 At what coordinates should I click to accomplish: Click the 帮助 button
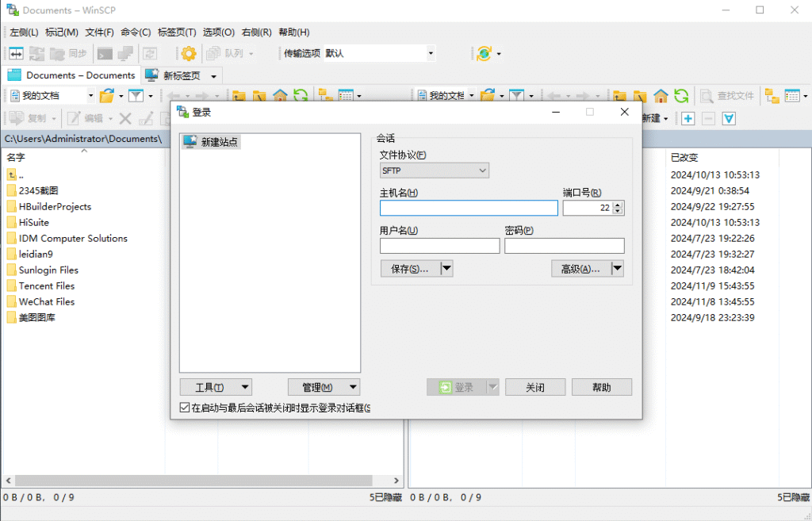(601, 386)
